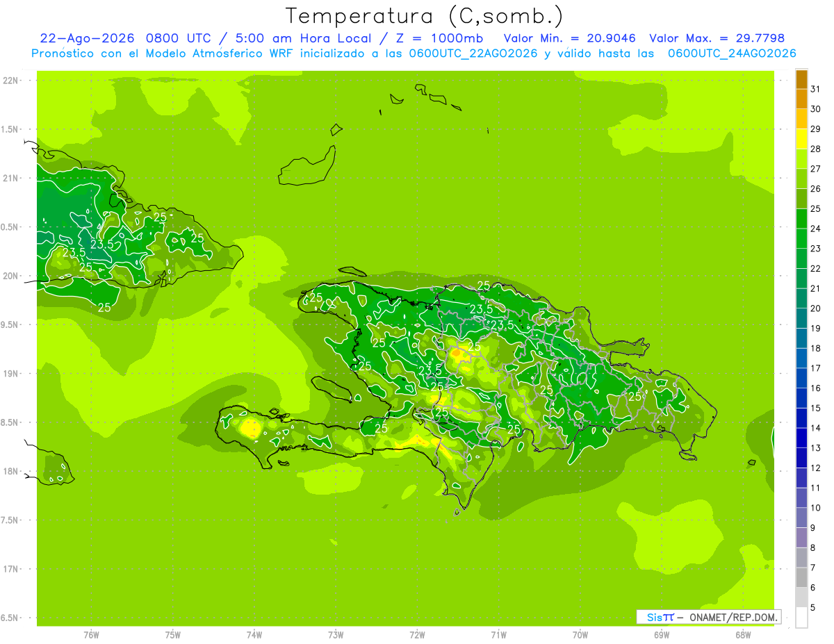Pick the colorbar swatch between 19 and 20
This screenshot has width=834, height=644.
coord(801,318)
